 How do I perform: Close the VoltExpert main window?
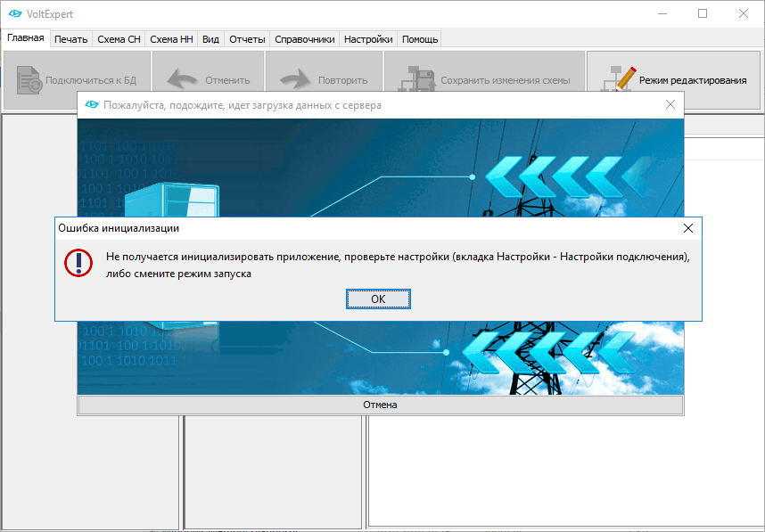tap(743, 13)
